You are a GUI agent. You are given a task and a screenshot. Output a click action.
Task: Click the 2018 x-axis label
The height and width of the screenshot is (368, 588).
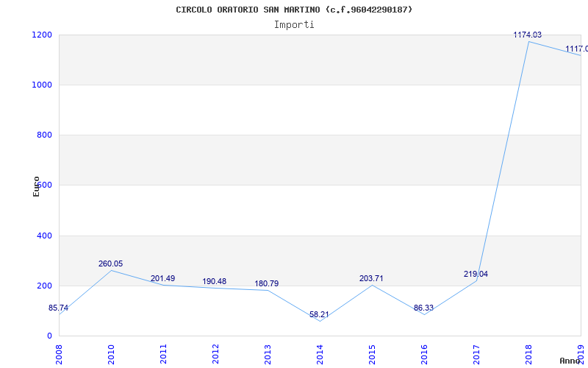click(x=528, y=354)
